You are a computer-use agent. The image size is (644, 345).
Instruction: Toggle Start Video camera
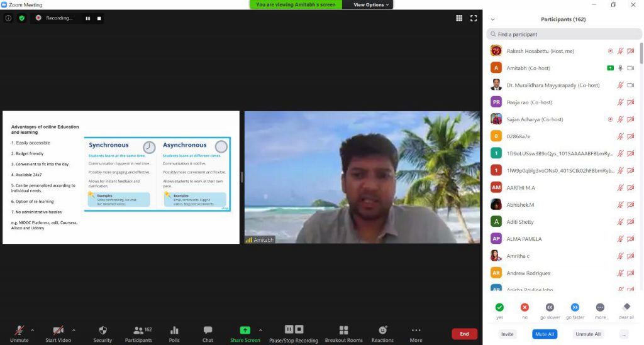[58, 332]
